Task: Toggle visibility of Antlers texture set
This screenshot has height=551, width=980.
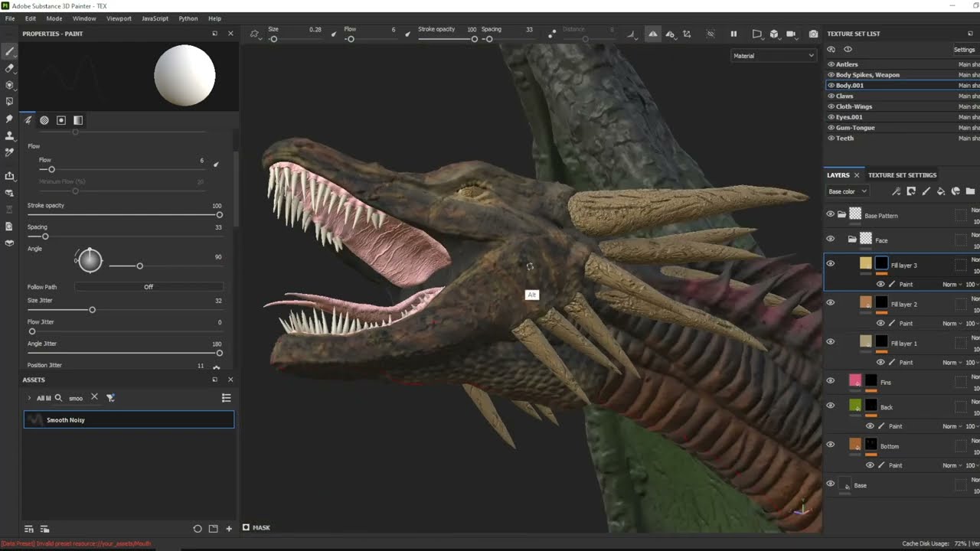Action: click(831, 64)
